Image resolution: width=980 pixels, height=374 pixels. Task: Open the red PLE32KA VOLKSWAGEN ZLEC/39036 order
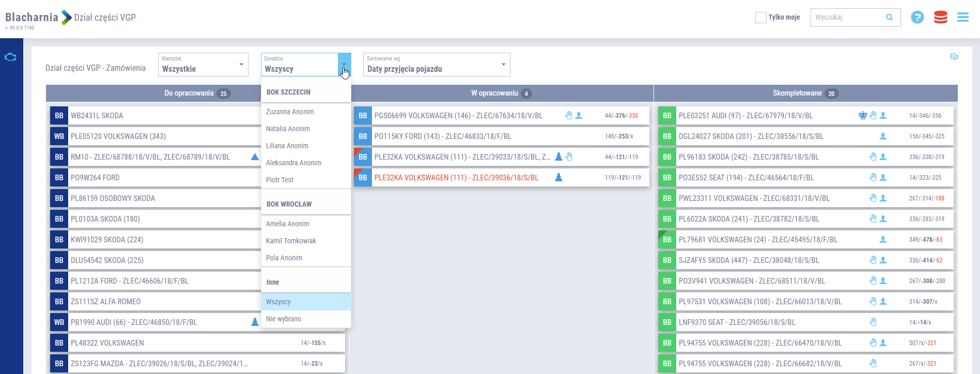[x=456, y=178]
